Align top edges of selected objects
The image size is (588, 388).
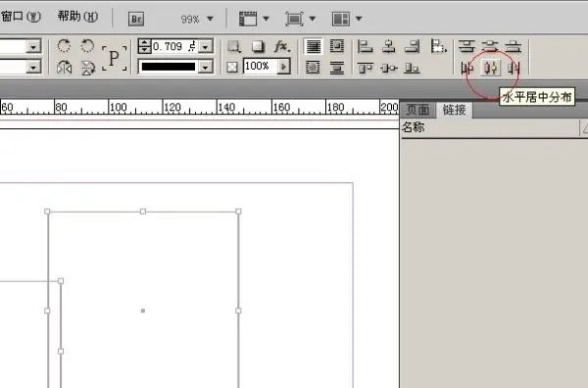click(365, 68)
